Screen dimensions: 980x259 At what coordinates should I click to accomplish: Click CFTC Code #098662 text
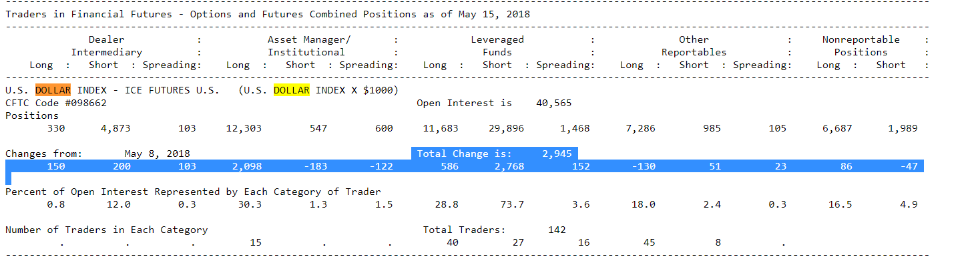click(56, 103)
